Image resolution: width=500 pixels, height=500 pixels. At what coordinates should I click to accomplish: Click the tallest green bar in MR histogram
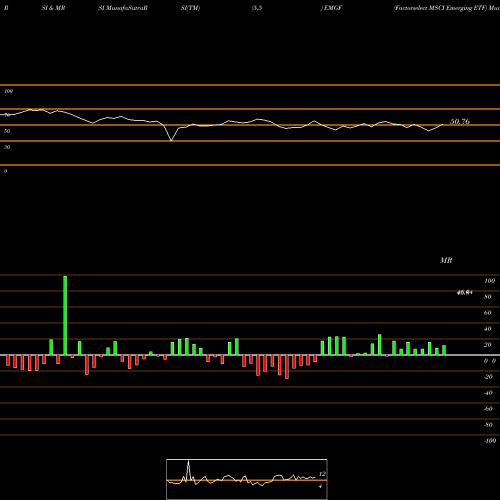point(65,315)
